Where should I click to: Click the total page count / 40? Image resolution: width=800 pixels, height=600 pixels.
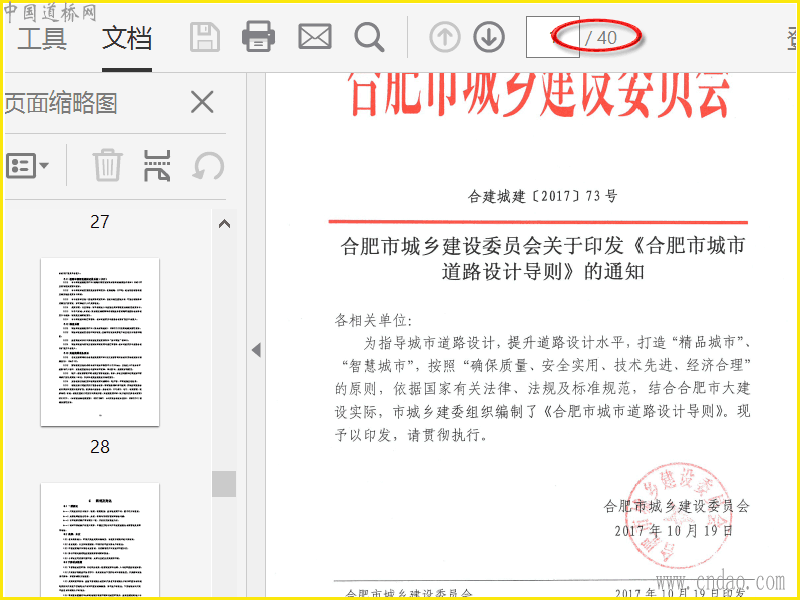[601, 37]
